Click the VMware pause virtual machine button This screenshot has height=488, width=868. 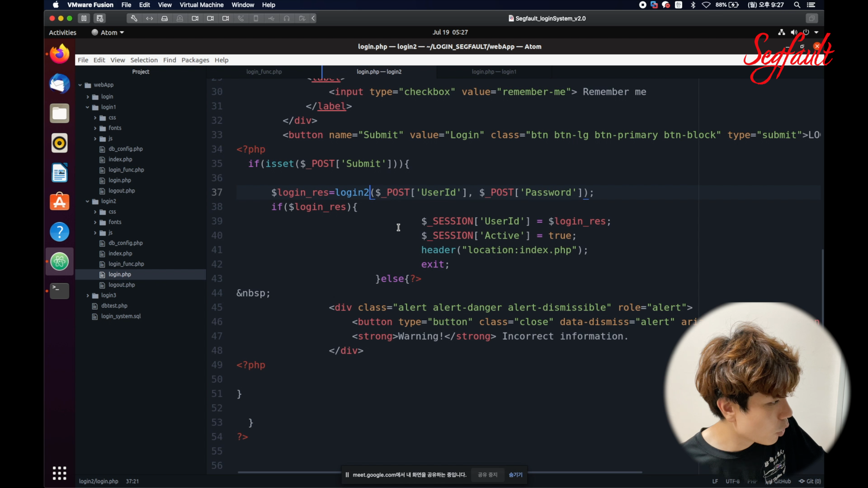[84, 19]
